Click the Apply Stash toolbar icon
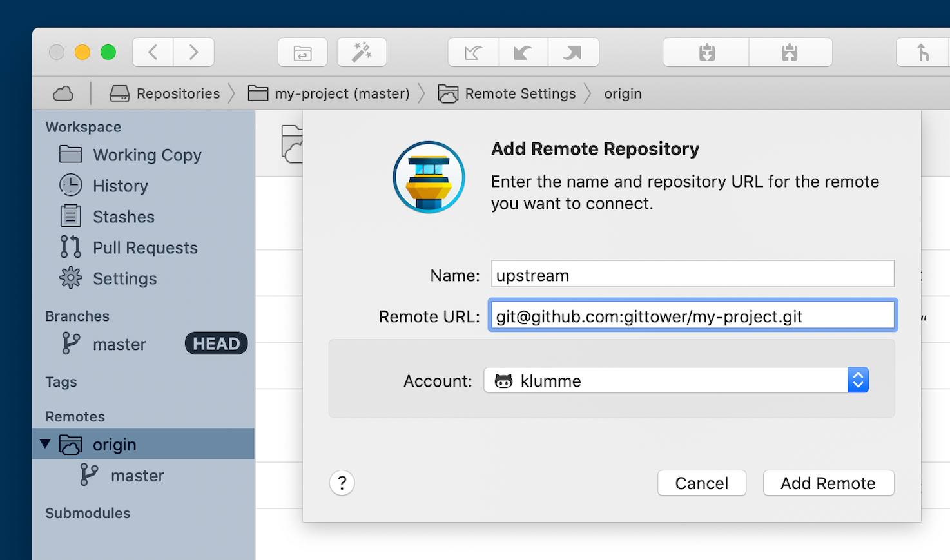 [x=790, y=52]
